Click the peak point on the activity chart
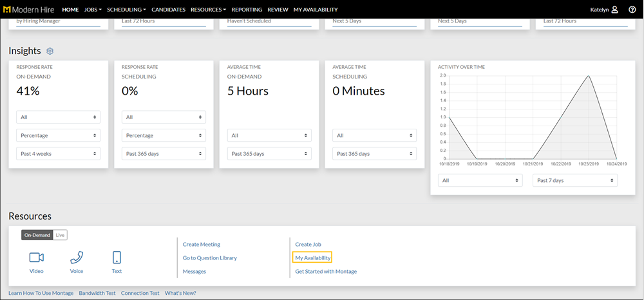Image resolution: width=644 pixels, height=300 pixels. coord(588,76)
